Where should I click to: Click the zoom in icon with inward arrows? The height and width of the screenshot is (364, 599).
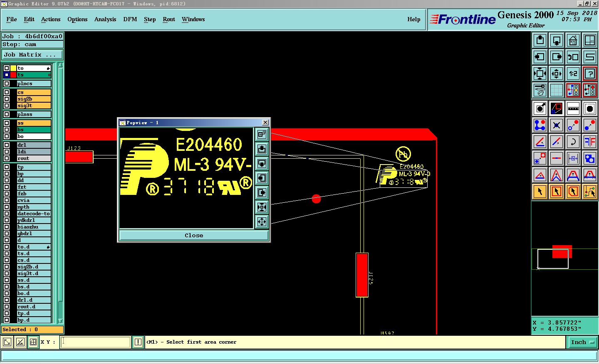tap(540, 74)
